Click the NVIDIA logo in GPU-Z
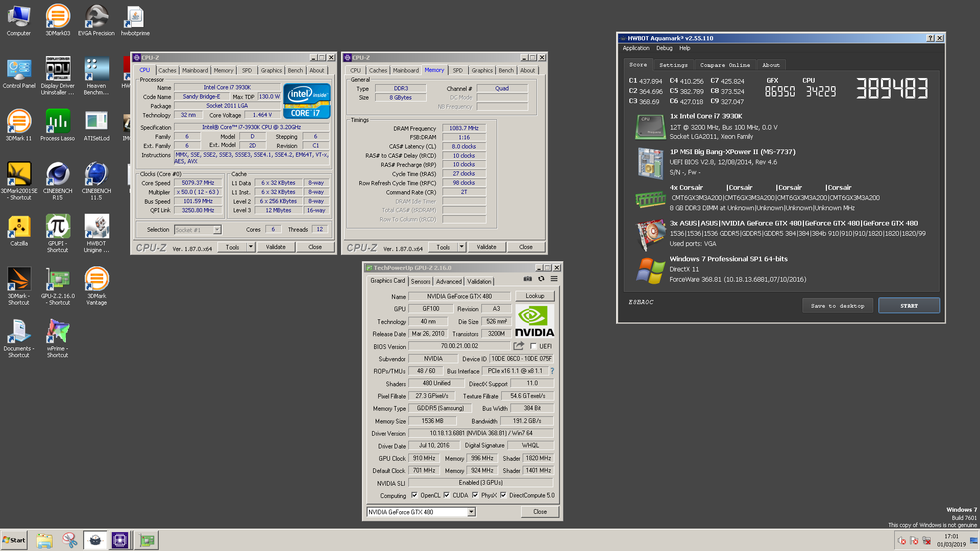This screenshot has height=551, width=980. point(534,321)
